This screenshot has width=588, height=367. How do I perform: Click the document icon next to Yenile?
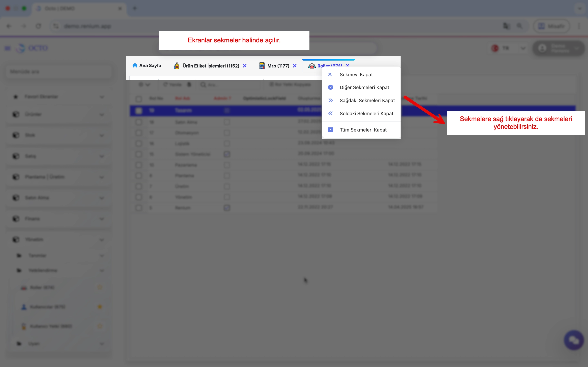[x=189, y=84]
